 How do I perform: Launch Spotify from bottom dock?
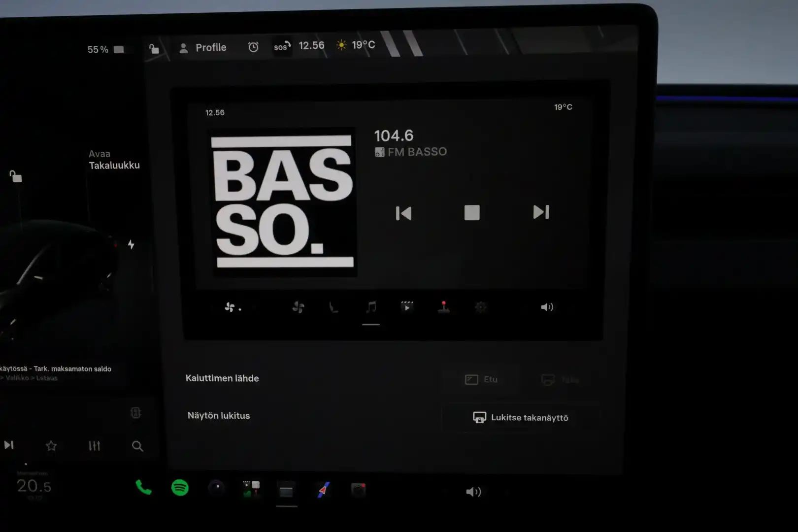180,488
